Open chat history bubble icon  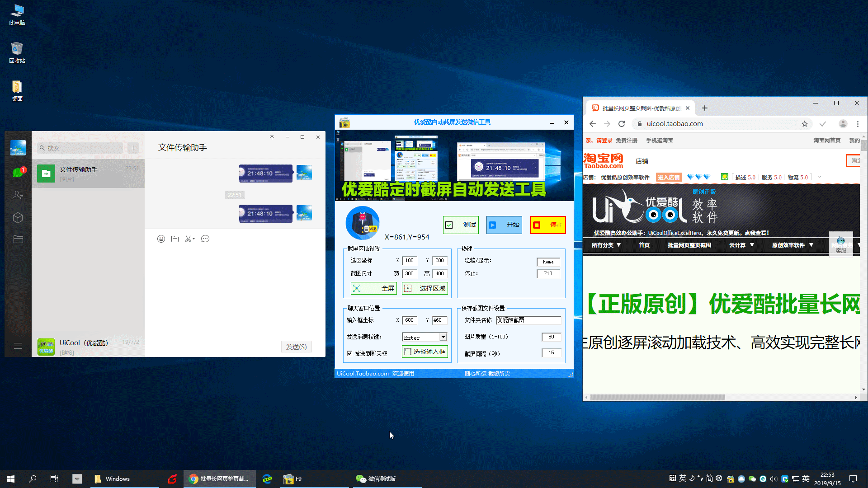point(205,239)
